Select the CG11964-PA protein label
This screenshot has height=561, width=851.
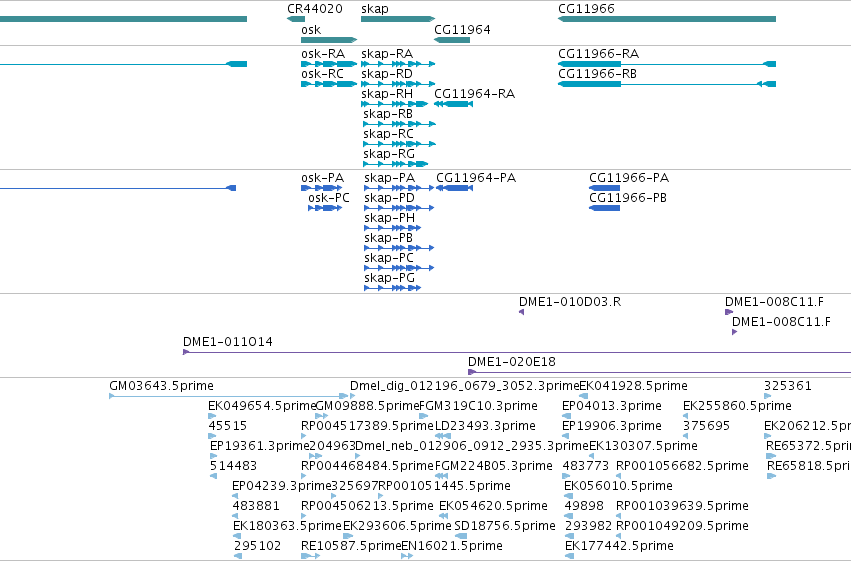click(476, 178)
